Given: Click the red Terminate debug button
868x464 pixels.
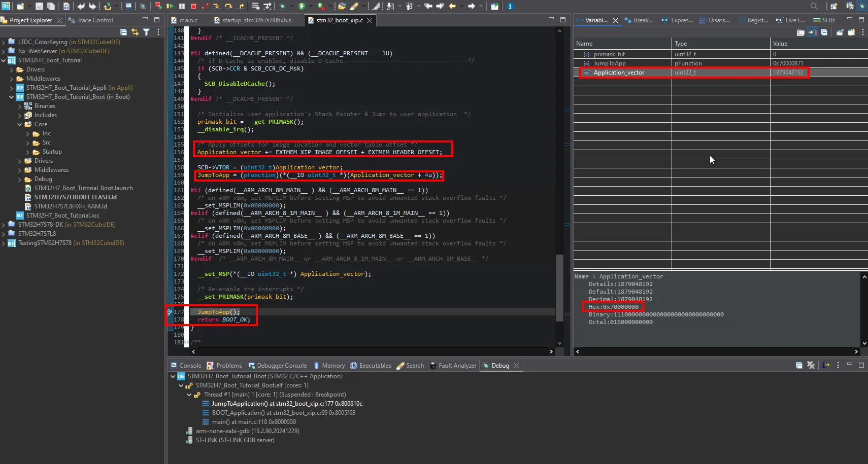Looking at the screenshot, I should [x=193, y=6].
